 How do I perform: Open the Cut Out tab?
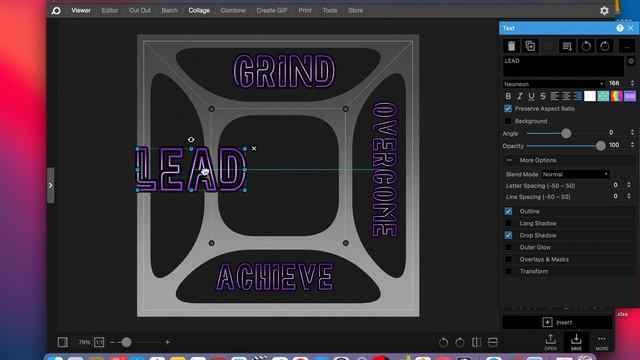click(140, 11)
